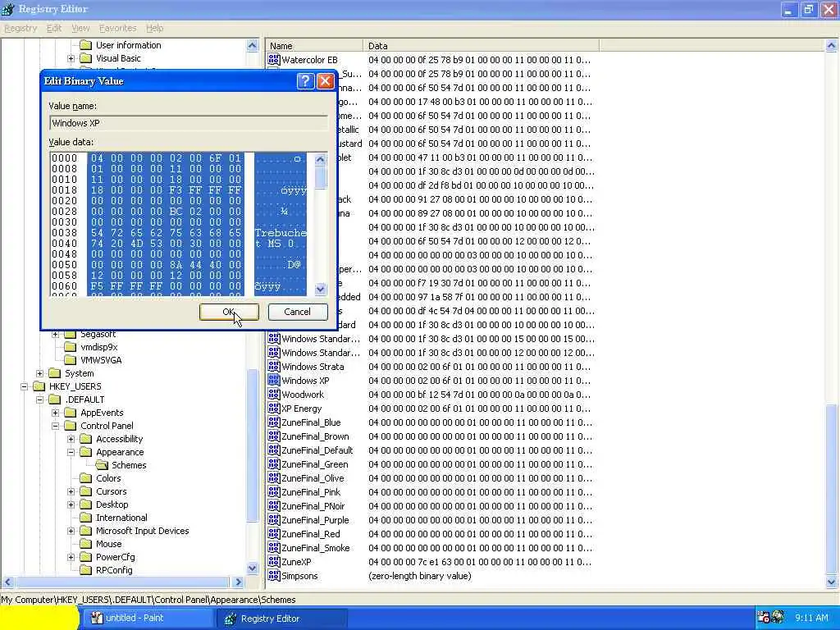Expand the Cursors tree node

(71, 491)
